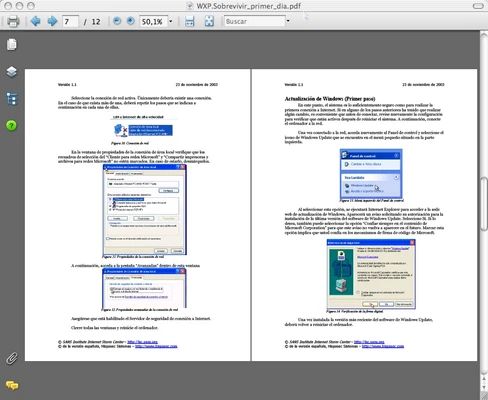The image size is (488, 400).
Task: Click the scrollbar down arrow
Action: tap(484, 387)
